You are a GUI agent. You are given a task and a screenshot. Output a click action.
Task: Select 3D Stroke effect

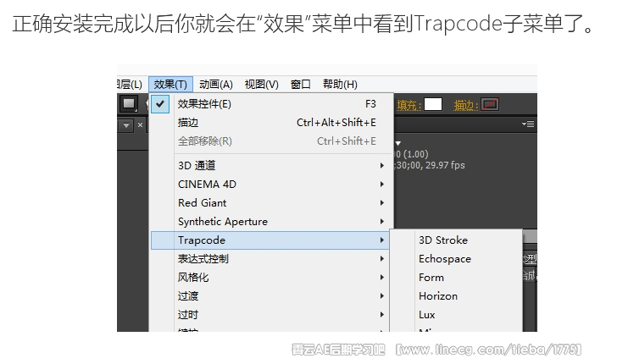[456, 240]
